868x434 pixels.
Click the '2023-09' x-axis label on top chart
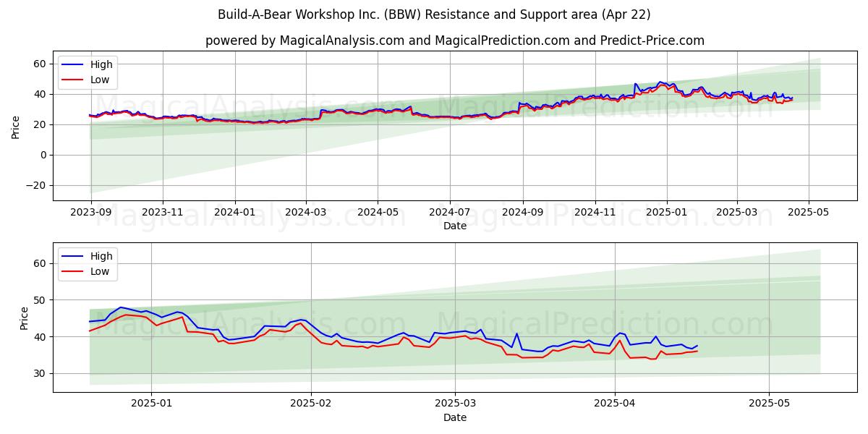pyautogui.click(x=90, y=213)
